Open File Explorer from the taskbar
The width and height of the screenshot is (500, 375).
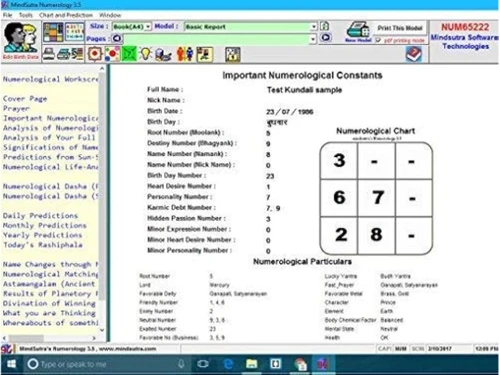pyautogui.click(x=252, y=364)
